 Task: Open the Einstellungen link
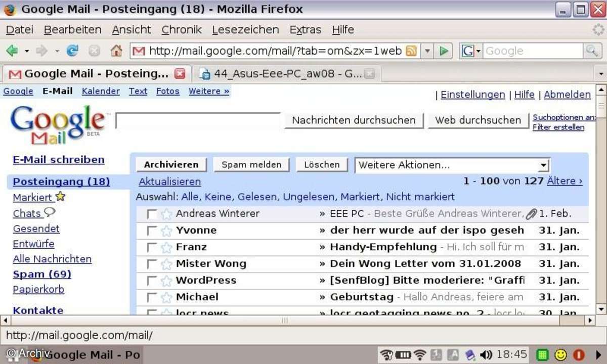tap(473, 95)
